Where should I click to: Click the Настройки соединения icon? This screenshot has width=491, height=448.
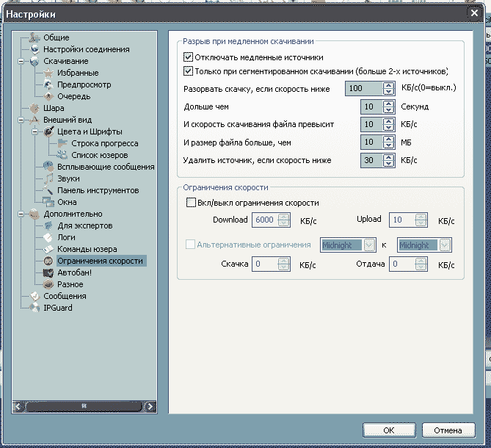pos(34,49)
